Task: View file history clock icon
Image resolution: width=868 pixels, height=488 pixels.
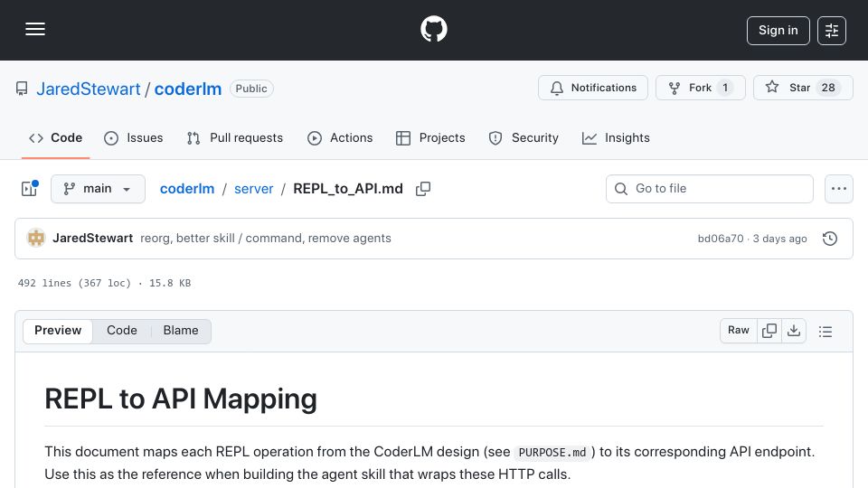Action: pos(830,239)
